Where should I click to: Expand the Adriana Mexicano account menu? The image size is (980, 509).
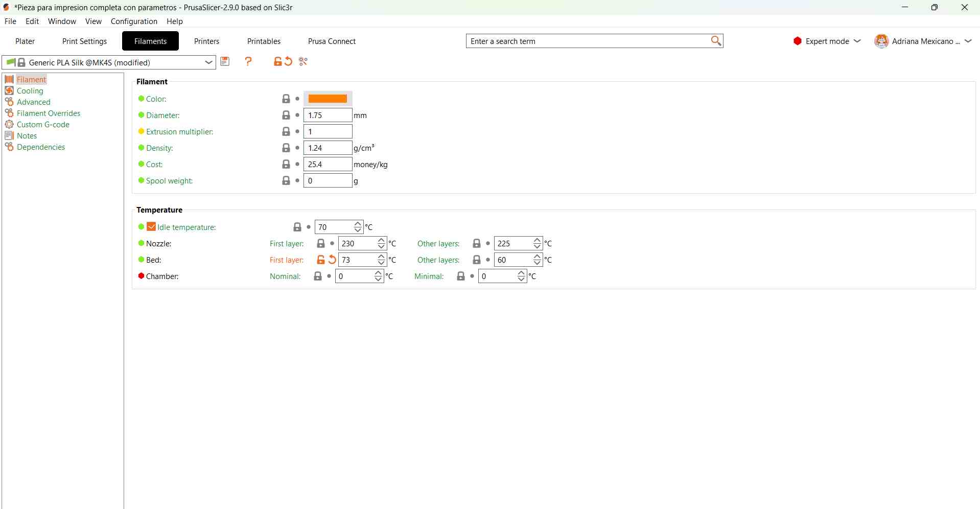click(969, 41)
